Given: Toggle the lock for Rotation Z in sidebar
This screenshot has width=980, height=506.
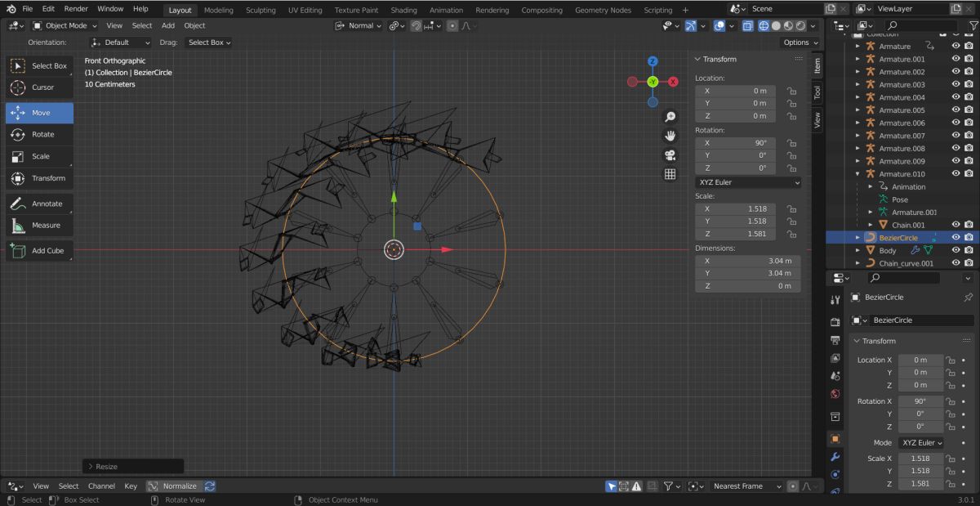Looking at the screenshot, I should [791, 168].
